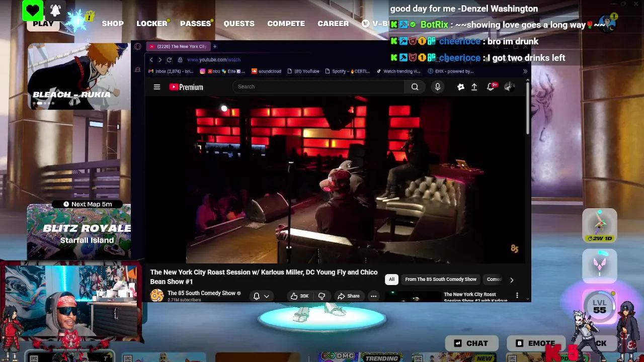This screenshot has width=644, height=362.
Task: Open the Fortnite SHOP tab
Action: [113, 24]
